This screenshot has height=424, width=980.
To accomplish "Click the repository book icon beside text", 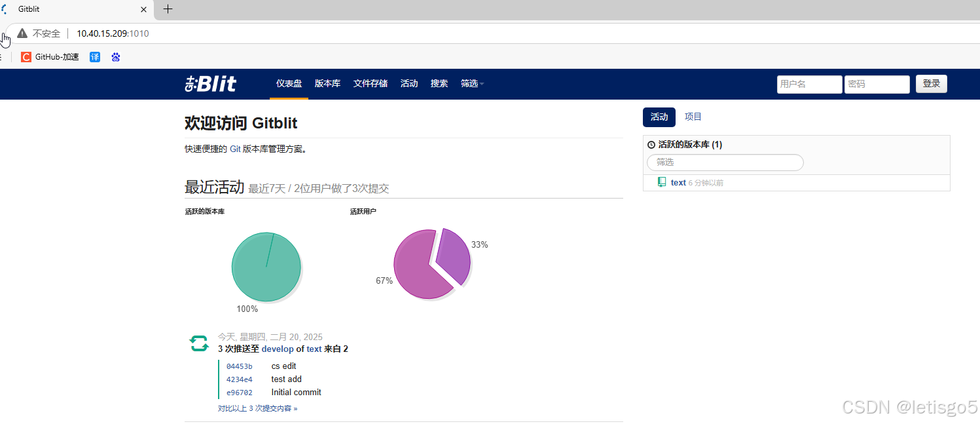I will click(662, 182).
